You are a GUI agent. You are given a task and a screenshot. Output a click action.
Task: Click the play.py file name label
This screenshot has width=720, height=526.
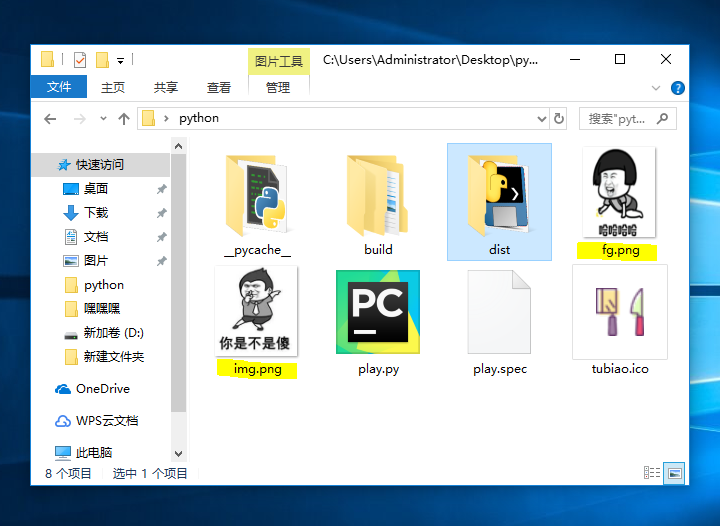(379, 369)
